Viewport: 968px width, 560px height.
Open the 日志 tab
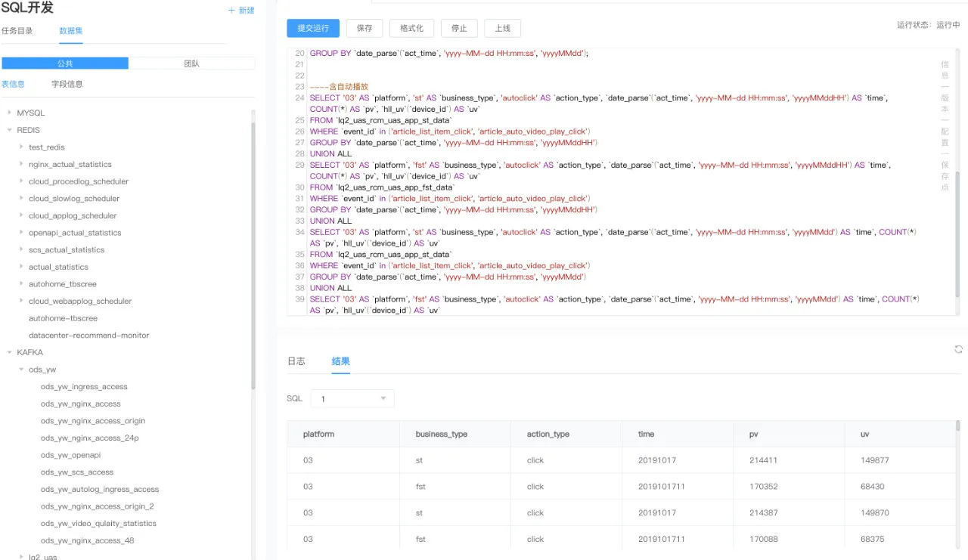[x=296, y=361]
